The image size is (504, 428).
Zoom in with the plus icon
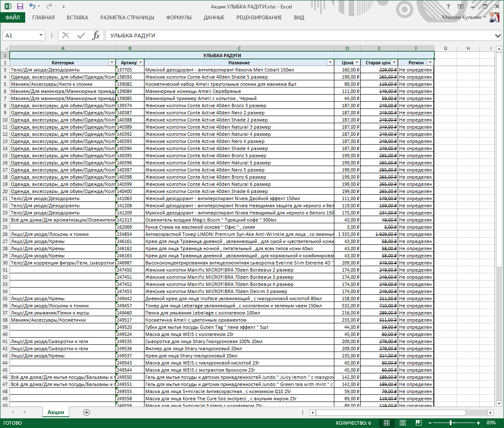tap(478, 423)
